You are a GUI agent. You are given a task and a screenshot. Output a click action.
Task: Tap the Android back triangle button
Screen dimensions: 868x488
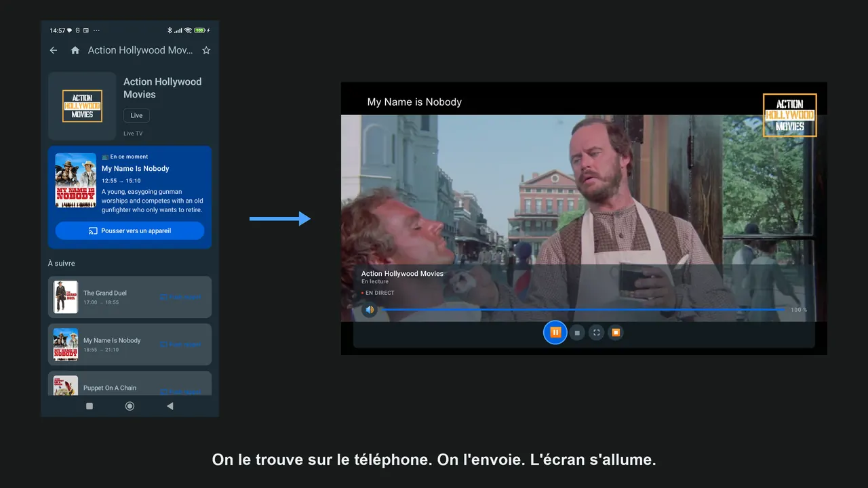[170, 406]
